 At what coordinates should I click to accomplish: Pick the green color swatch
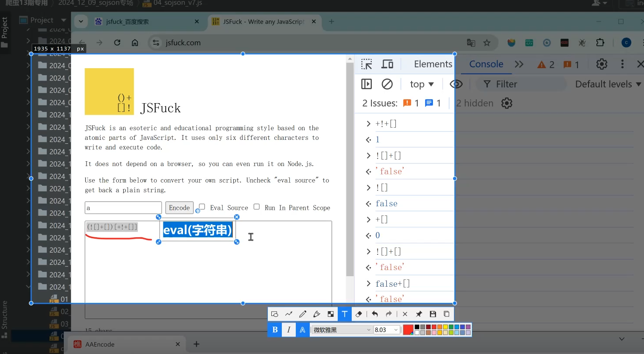pyautogui.click(x=451, y=327)
